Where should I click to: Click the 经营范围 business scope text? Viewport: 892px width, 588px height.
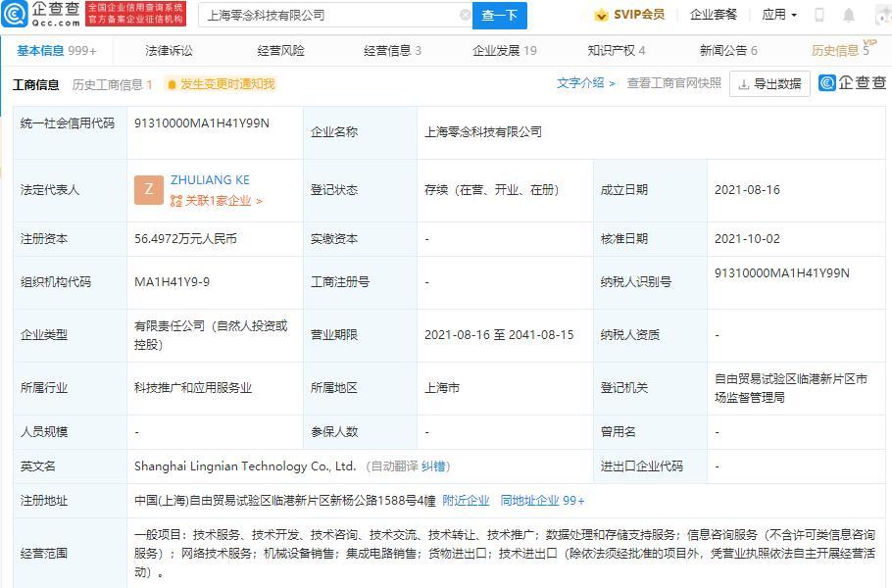505,554
